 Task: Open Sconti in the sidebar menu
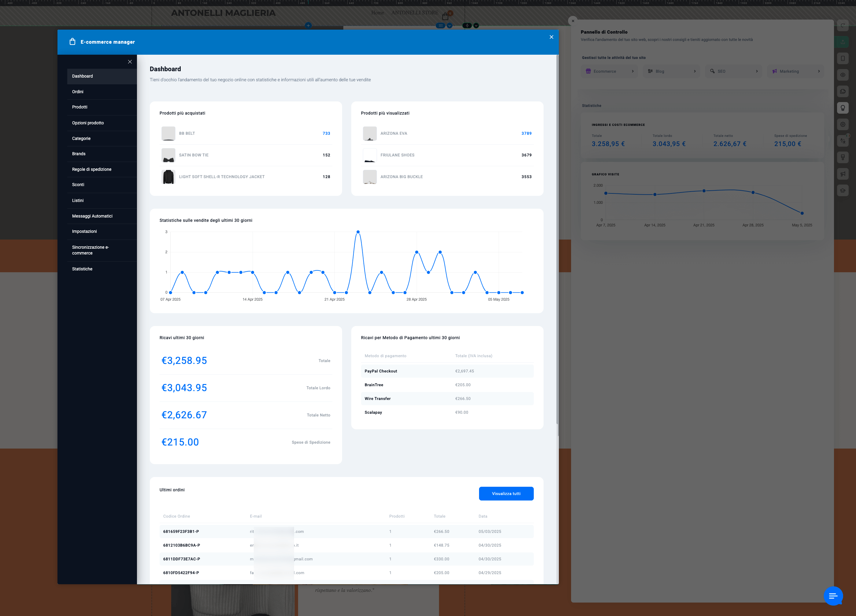102,185
